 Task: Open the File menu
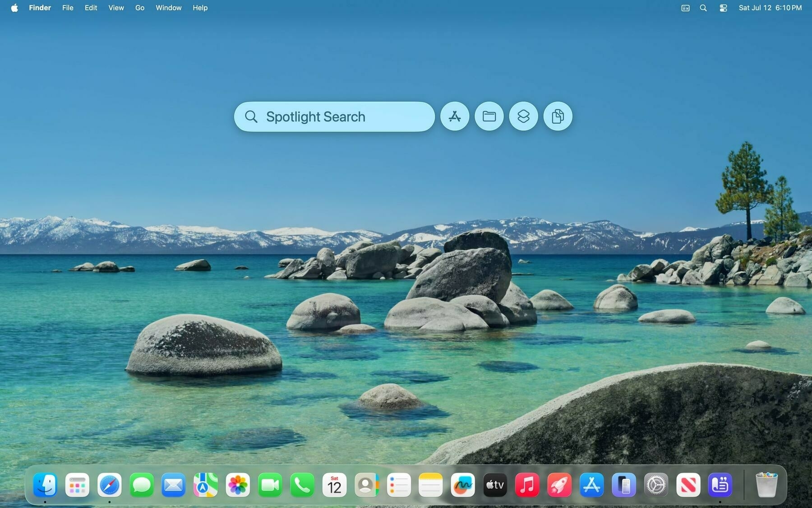coord(68,8)
